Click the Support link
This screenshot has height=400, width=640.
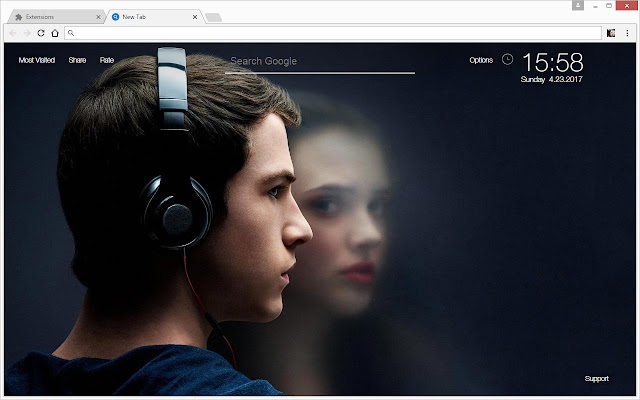(x=596, y=379)
